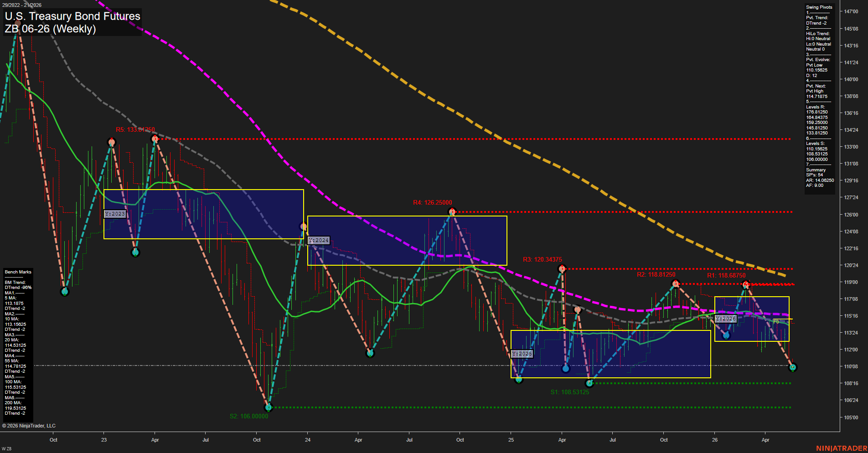Click the R2: 118.81250 resistance label

point(656,275)
